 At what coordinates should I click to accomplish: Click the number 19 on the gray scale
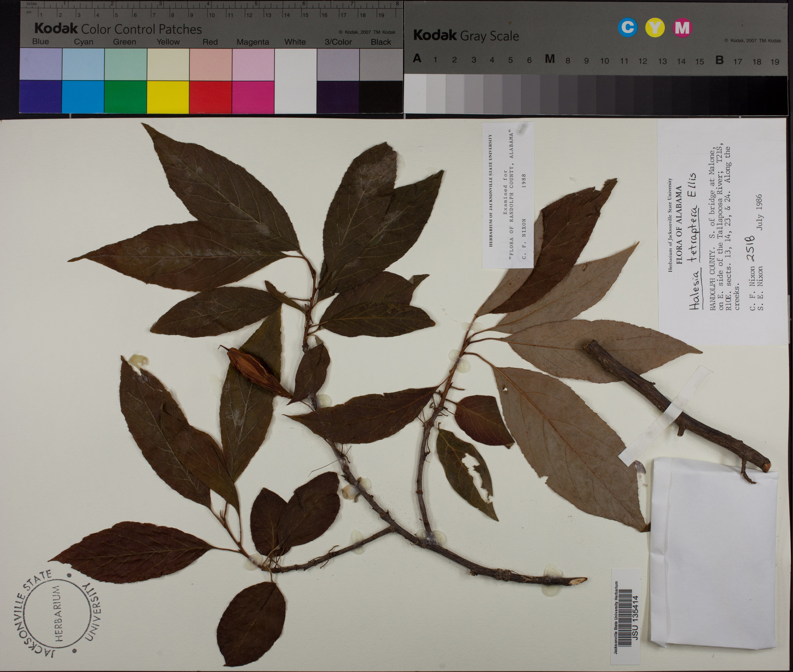pyautogui.click(x=775, y=62)
